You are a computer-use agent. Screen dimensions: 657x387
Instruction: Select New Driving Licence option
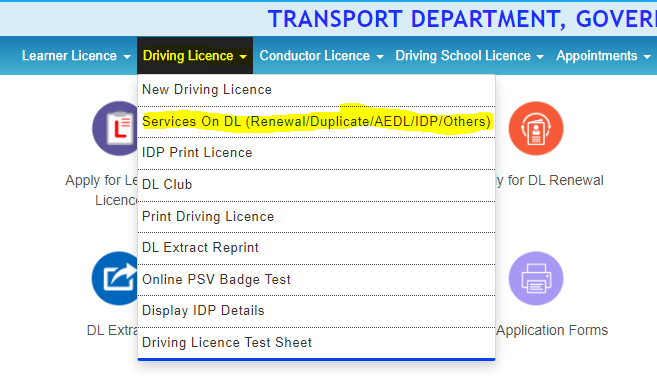tap(316, 90)
